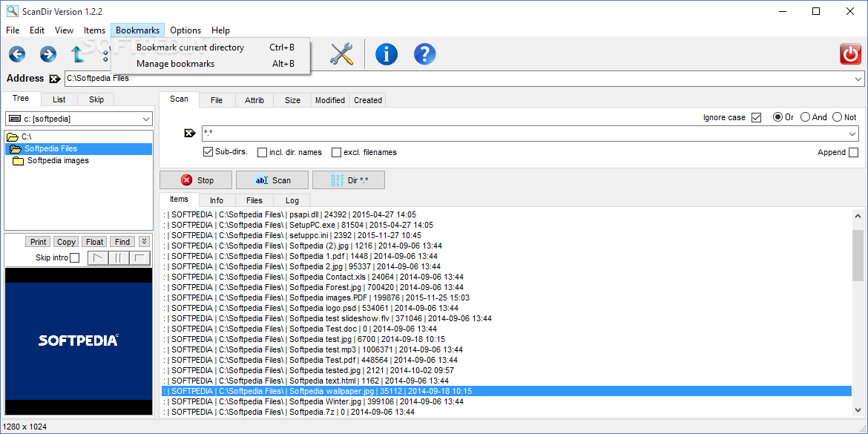Toggle the Append checkbox

(853, 152)
